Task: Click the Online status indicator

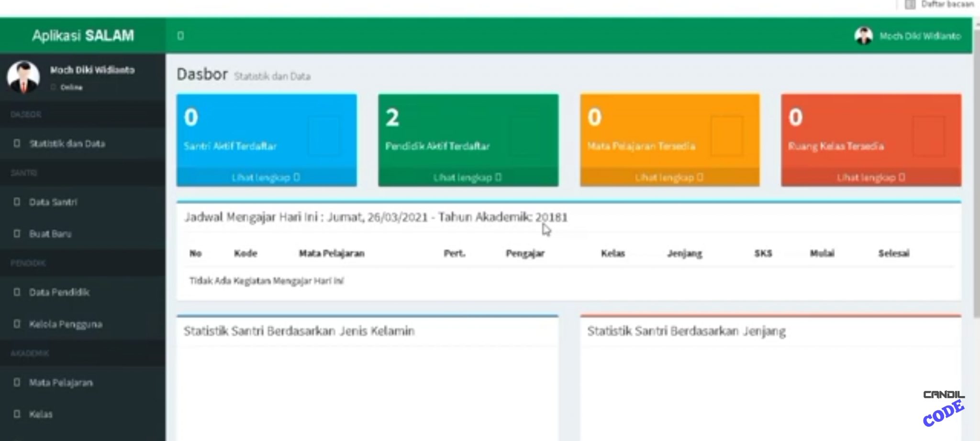Action: click(x=67, y=88)
